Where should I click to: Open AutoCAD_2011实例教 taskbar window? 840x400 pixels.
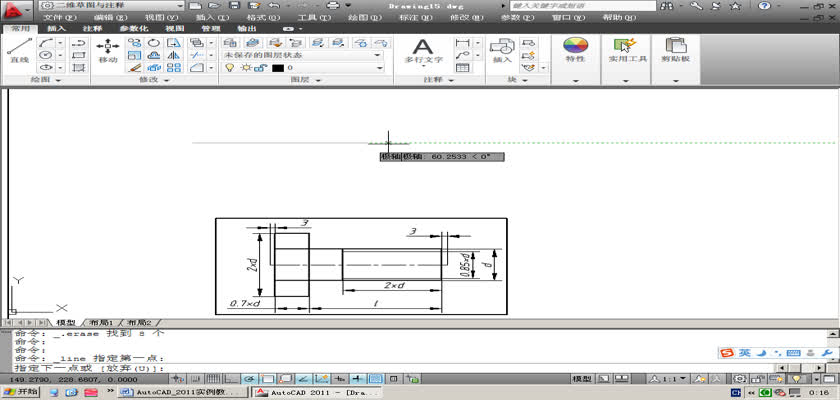[x=184, y=393]
